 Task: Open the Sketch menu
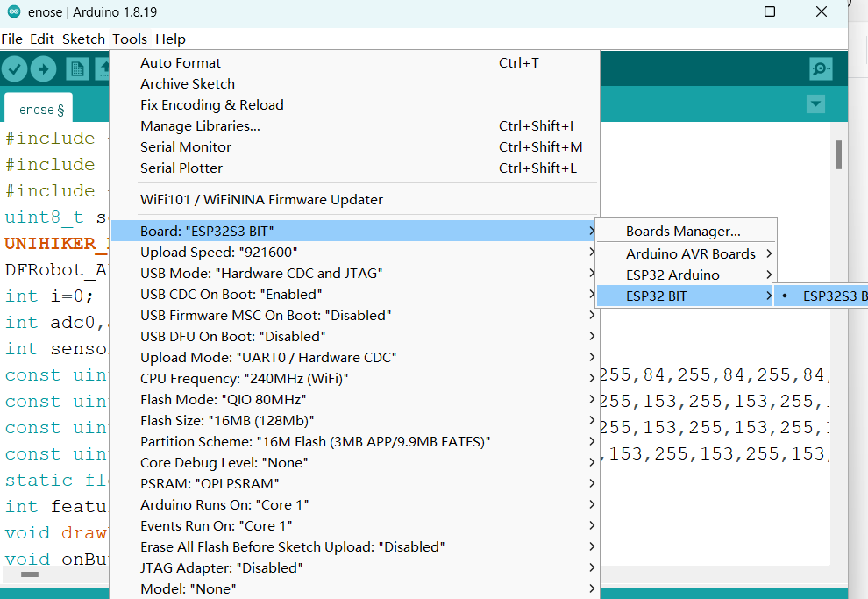83,39
